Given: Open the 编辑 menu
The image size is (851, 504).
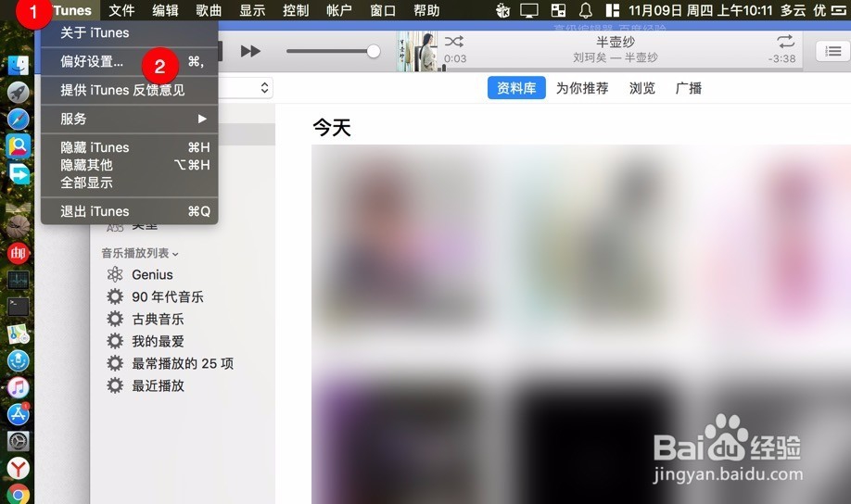Looking at the screenshot, I should tap(165, 10).
